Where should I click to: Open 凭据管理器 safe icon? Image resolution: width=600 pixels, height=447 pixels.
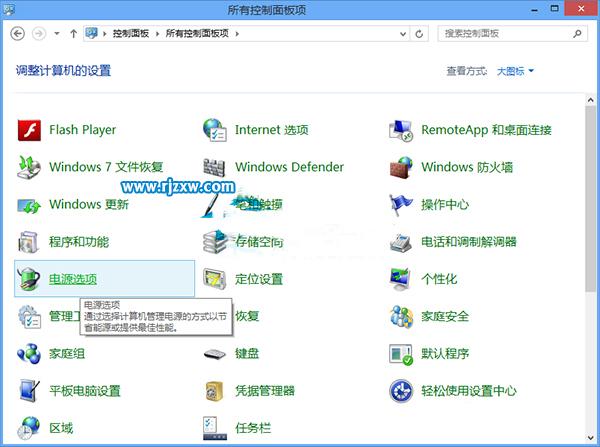pos(215,391)
